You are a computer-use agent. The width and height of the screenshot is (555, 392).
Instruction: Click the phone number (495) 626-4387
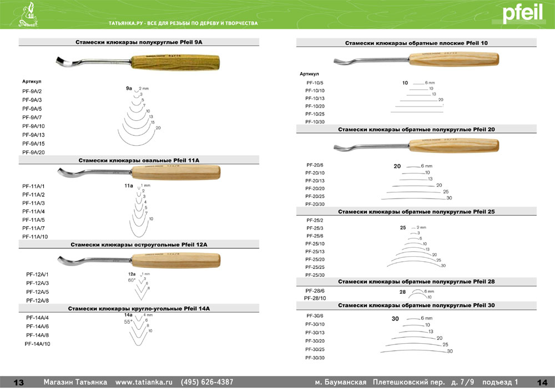click(x=207, y=382)
